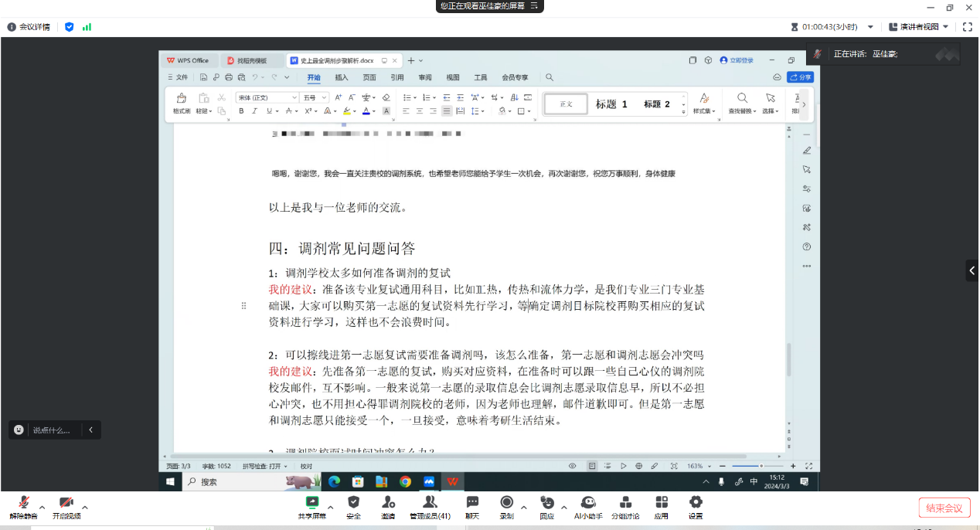Click the red 结束会议 button

[944, 508]
